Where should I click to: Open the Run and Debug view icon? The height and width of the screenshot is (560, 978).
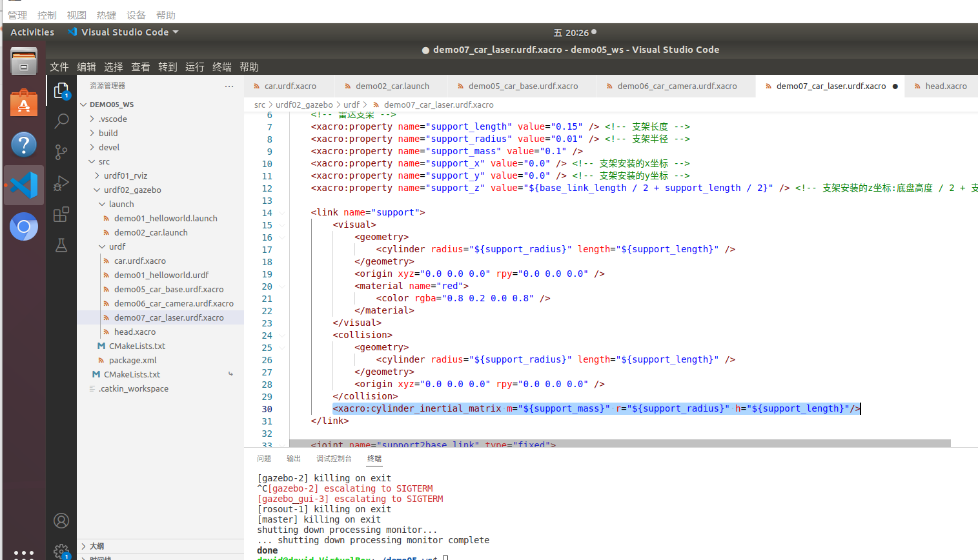click(x=61, y=183)
